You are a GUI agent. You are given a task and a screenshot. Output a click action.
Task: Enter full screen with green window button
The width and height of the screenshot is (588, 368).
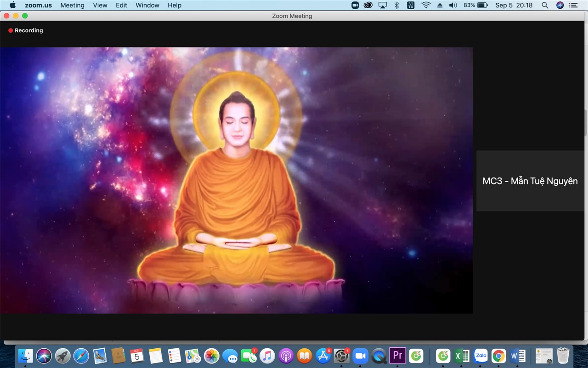(25, 16)
